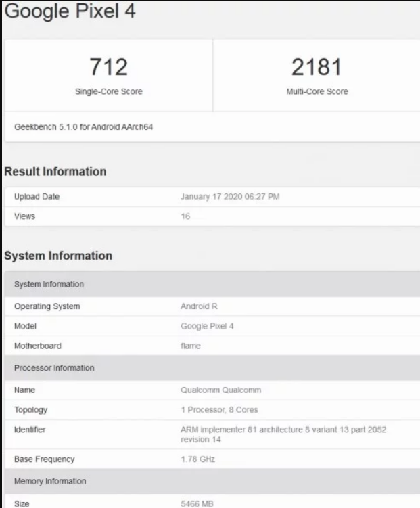Select the Geekbench 5.1.0 for Android AArch64 text
420x508 pixels.
84,127
